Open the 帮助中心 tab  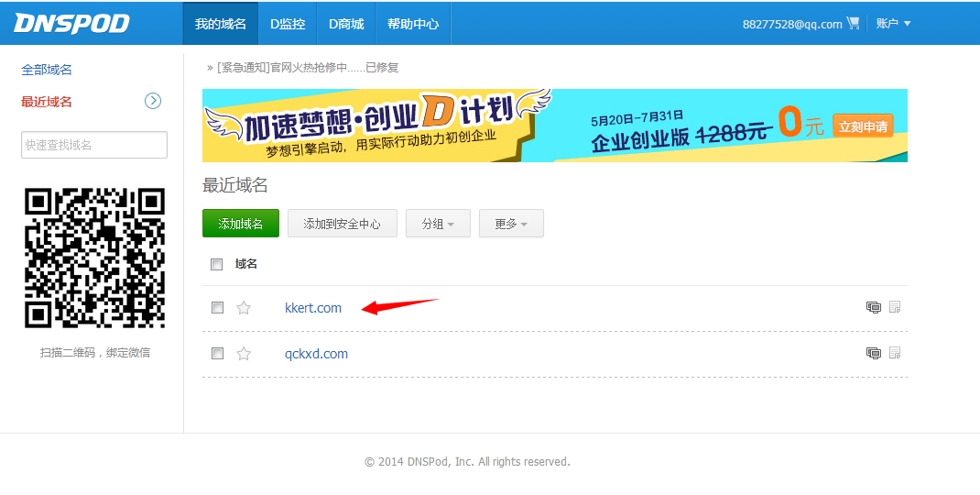click(413, 24)
